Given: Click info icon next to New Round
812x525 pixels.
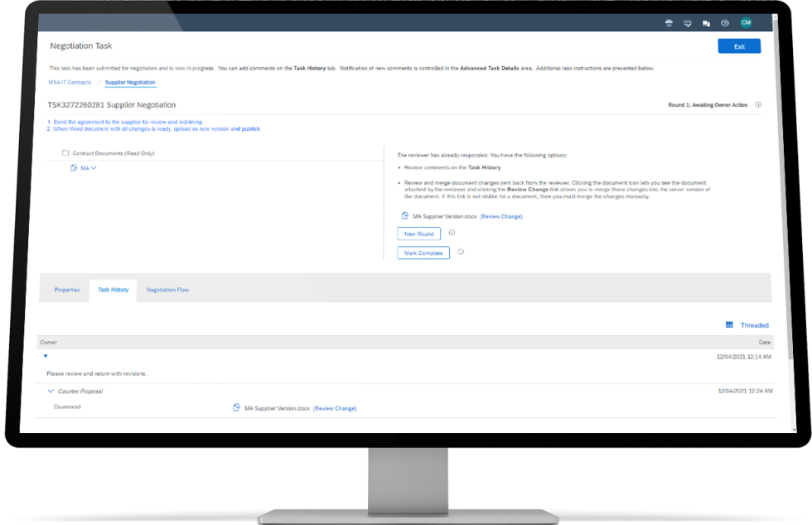Looking at the screenshot, I should tap(452, 234).
